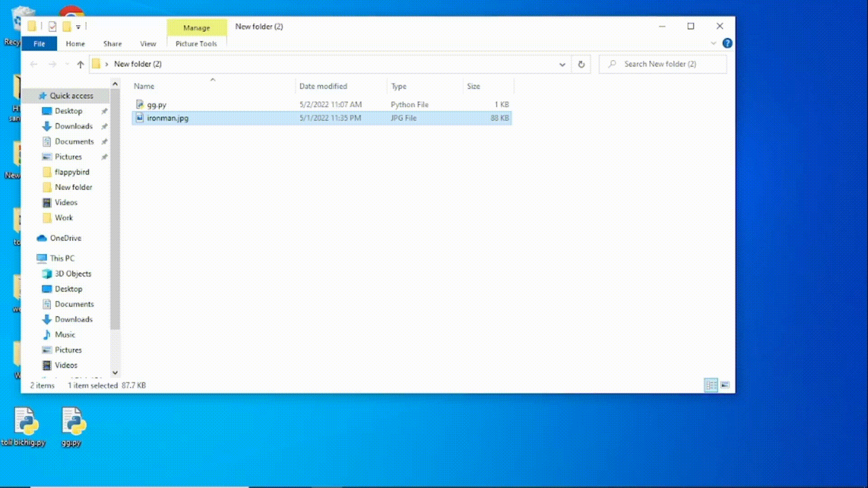Click the Refresh address bar icon
The width and height of the screenshot is (868, 488).
[581, 64]
